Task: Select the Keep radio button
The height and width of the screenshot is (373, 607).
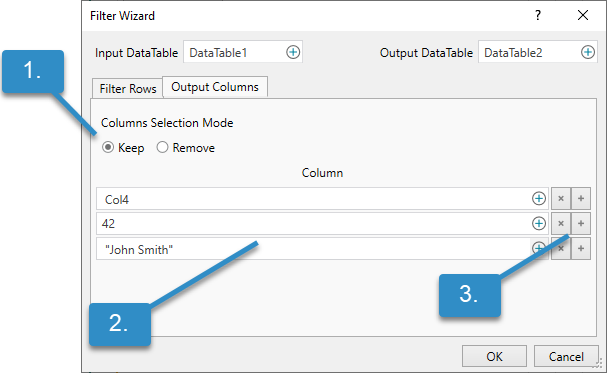Action: pyautogui.click(x=108, y=147)
